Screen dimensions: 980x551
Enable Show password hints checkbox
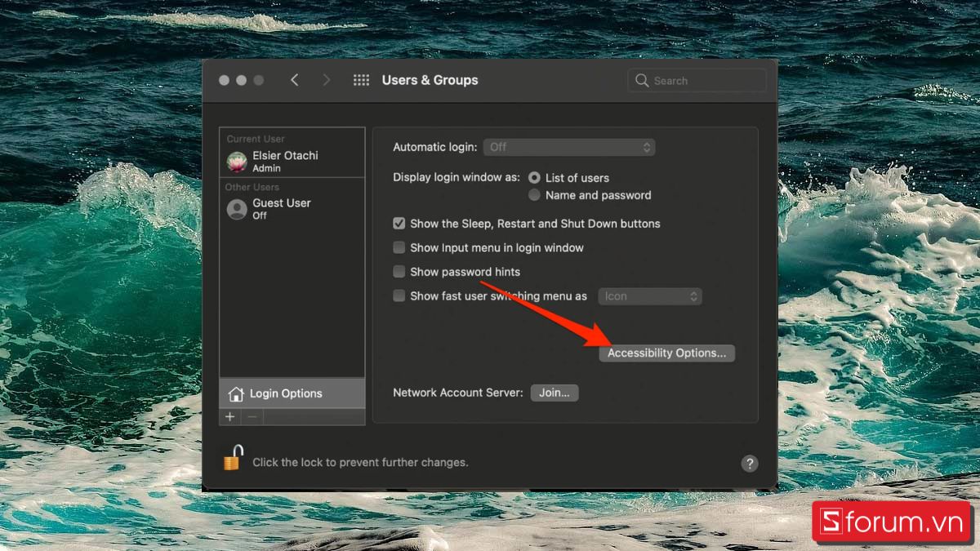[399, 272]
